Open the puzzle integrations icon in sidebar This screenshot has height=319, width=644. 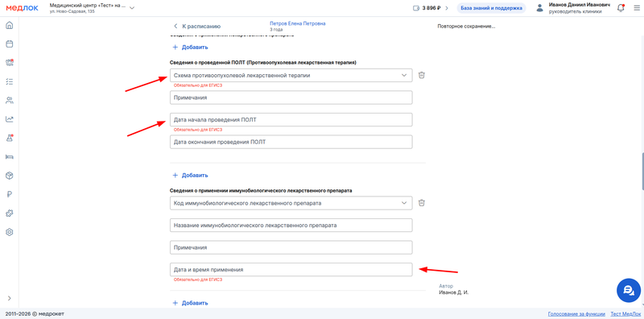pos(10,213)
